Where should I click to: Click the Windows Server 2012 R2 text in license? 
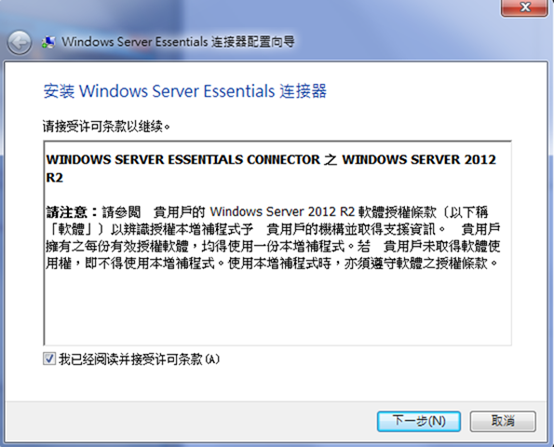282,212
